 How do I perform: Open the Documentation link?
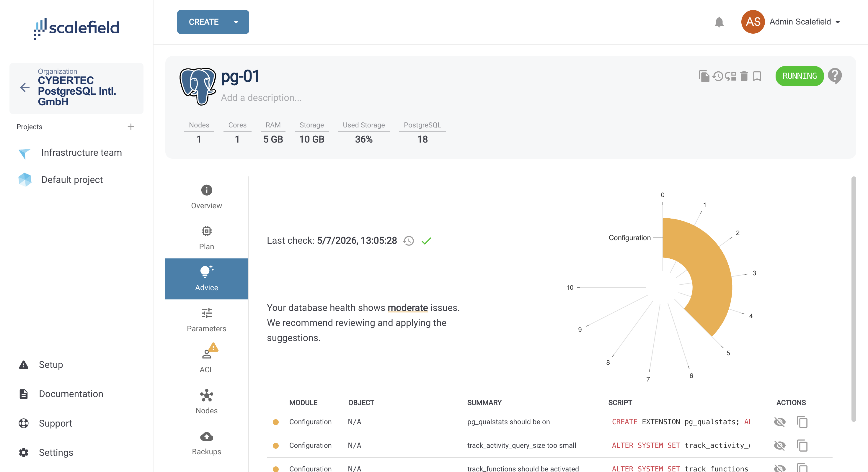click(x=71, y=394)
